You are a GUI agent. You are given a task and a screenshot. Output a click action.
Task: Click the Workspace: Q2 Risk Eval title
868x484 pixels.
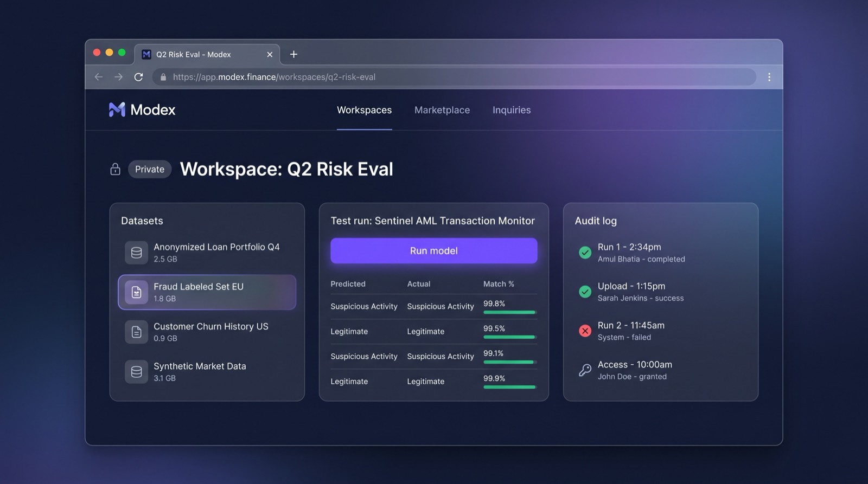coord(286,169)
